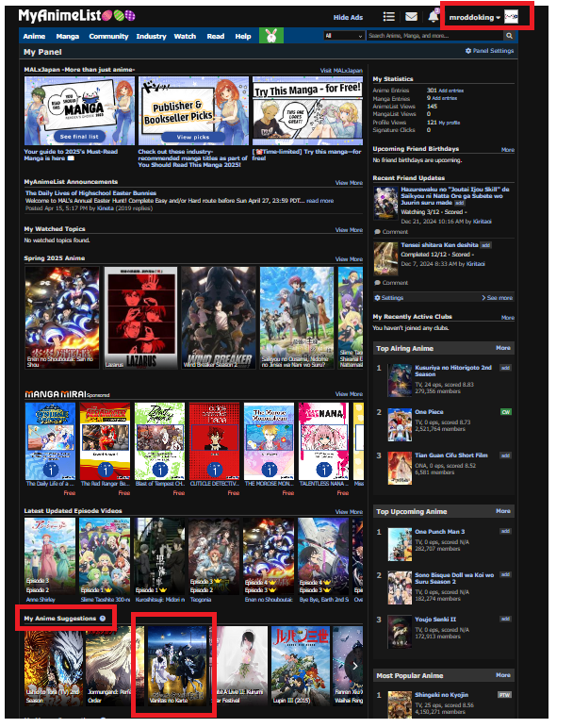Image resolution: width=573 pixels, height=728 pixels.
Task: Open the Read menu
Action: pyautogui.click(x=215, y=36)
